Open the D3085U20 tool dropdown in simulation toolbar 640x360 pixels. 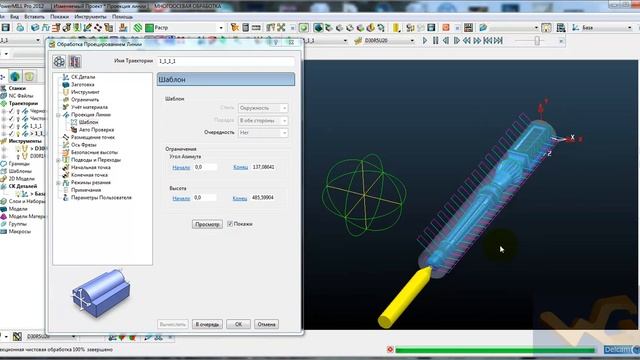point(411,40)
